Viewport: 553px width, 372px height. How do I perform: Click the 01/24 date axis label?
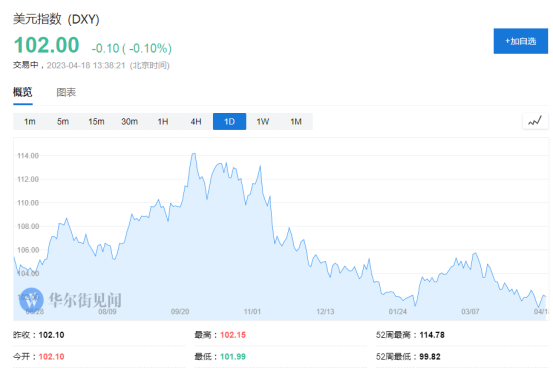coord(398,312)
